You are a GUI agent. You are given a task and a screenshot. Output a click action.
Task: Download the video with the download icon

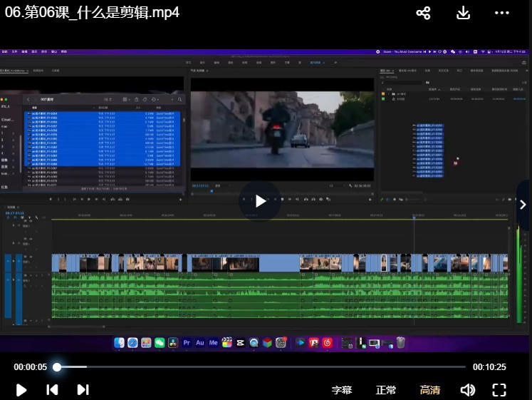pos(463,13)
